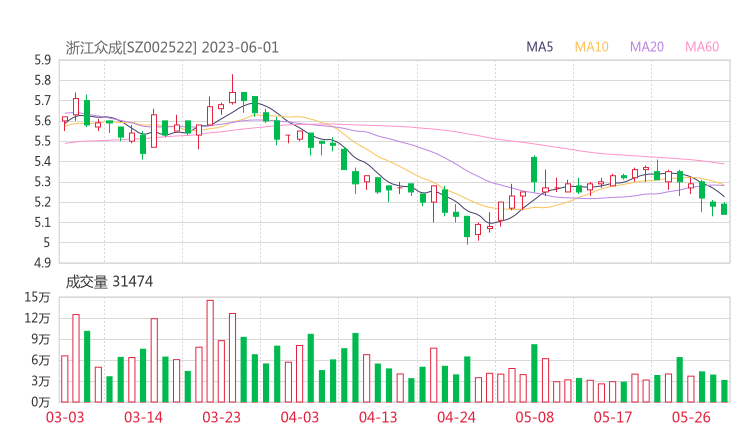Viewport: 740px width, 440px height.
Task: Click the 3万 volume axis label
Action: click(41, 381)
